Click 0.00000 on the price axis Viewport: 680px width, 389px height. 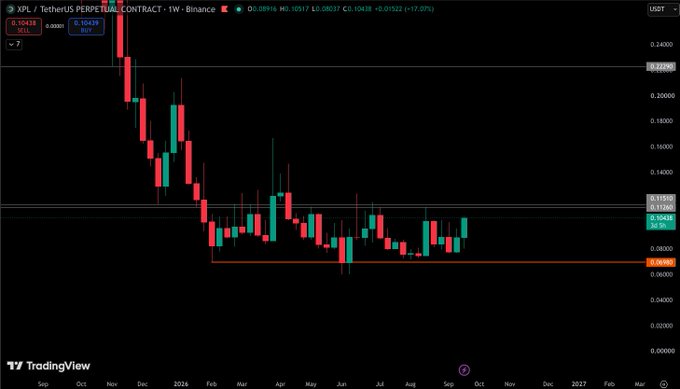tap(662, 350)
